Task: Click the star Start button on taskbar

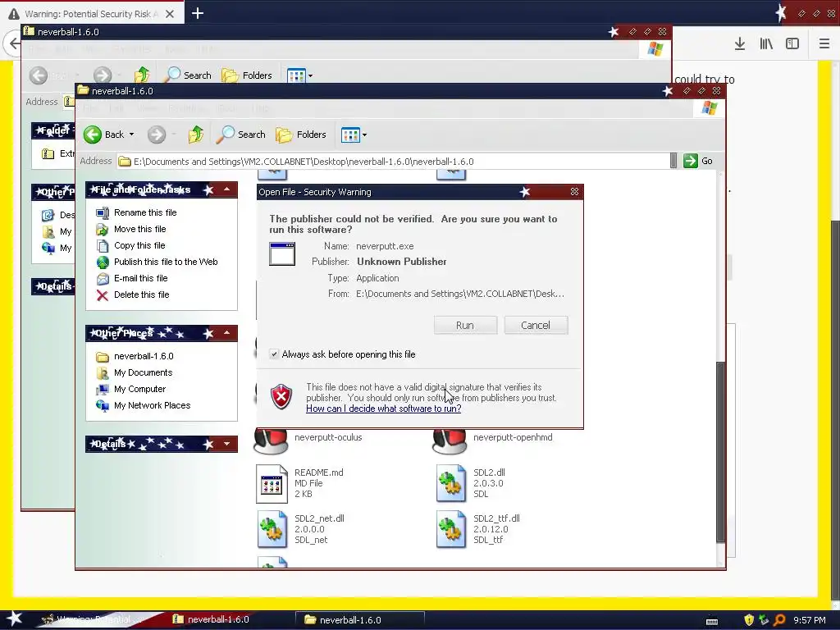Action: click(x=14, y=619)
